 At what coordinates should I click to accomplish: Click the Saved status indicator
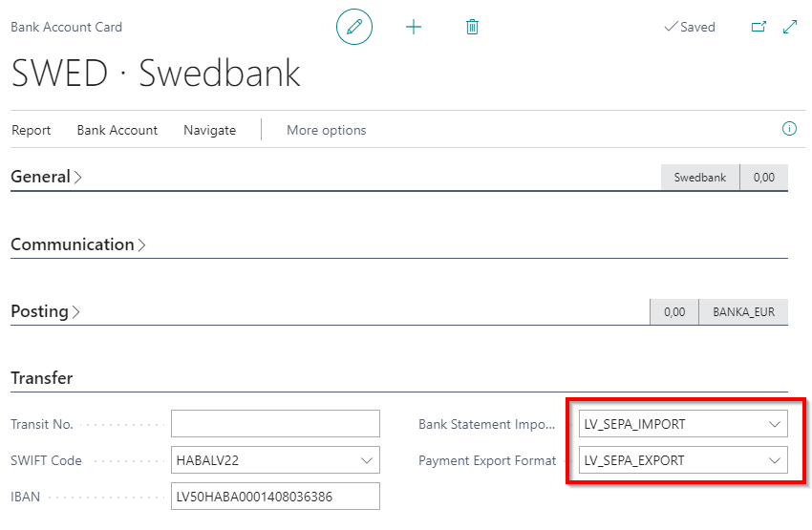click(690, 27)
